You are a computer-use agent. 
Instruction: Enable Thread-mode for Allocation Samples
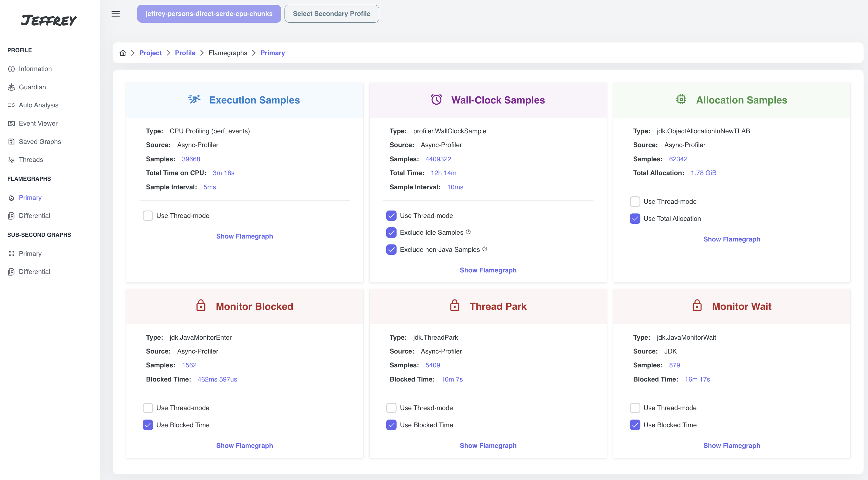[x=635, y=202]
